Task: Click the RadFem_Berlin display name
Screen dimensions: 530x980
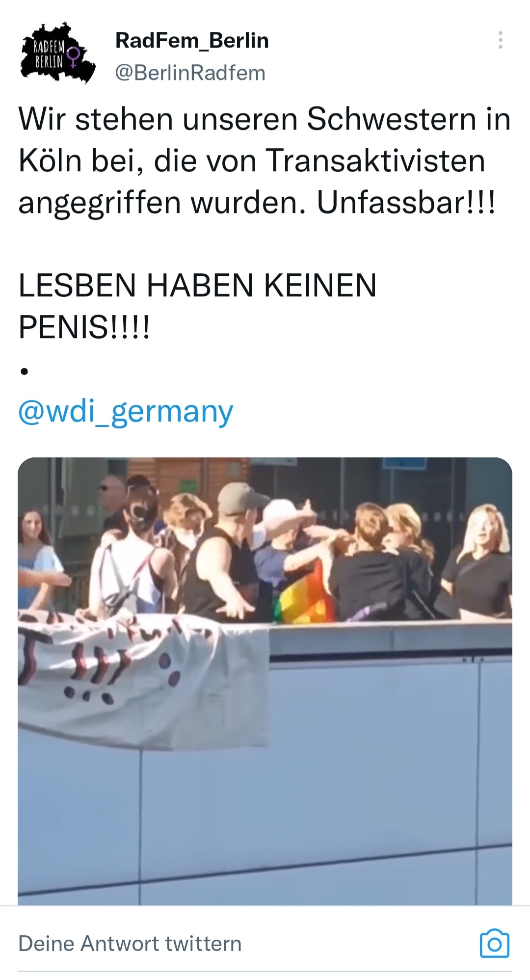Action: pos(192,40)
